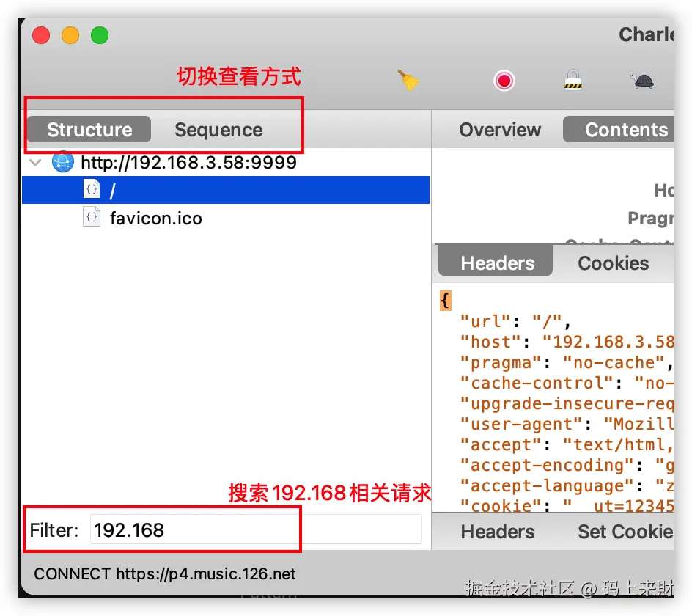692x616 pixels.
Task: Switch to the Sequence view tab
Action: (x=218, y=129)
